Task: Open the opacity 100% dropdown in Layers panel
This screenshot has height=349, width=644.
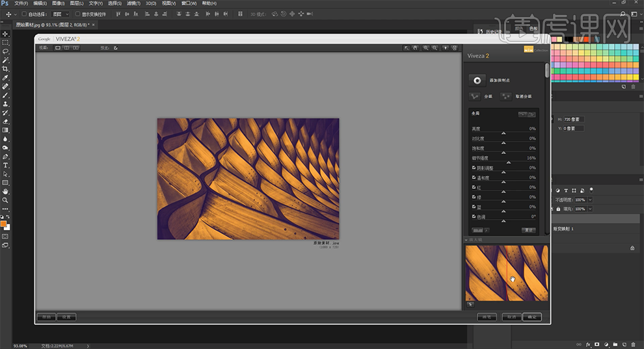Action: 590,200
